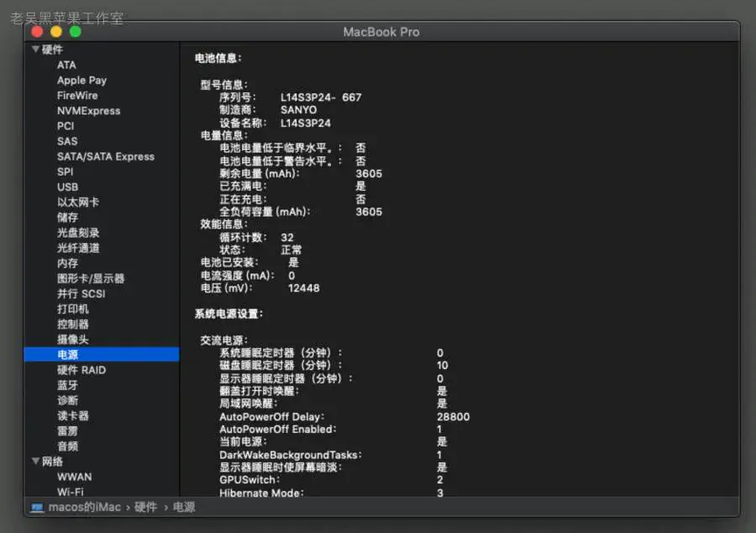756x533 pixels.
Task: Collapse the 硬件 hardware section triangle
Action: [x=35, y=50]
